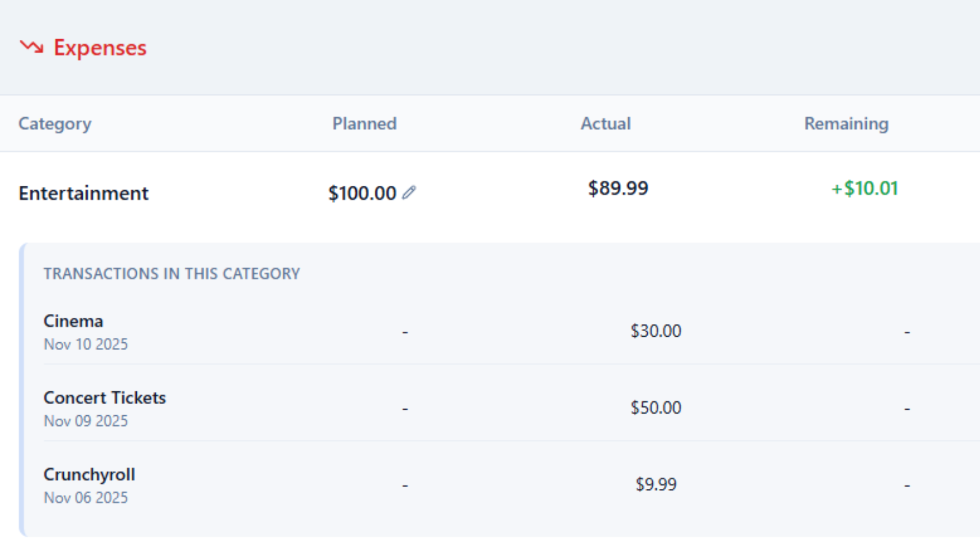Click the red downward-trend Expenses icon
The height and width of the screenshot is (551, 980).
(x=32, y=47)
